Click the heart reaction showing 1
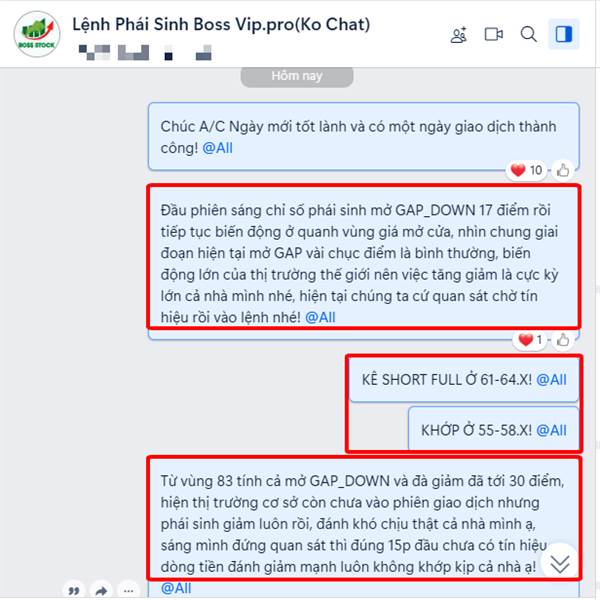The image size is (600, 600). (x=530, y=340)
